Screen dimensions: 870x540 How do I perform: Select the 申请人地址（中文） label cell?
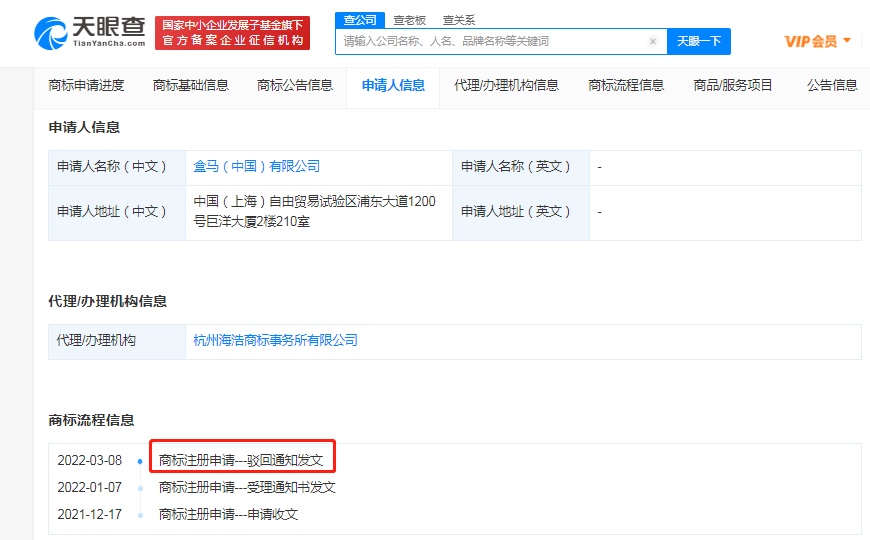117,213
